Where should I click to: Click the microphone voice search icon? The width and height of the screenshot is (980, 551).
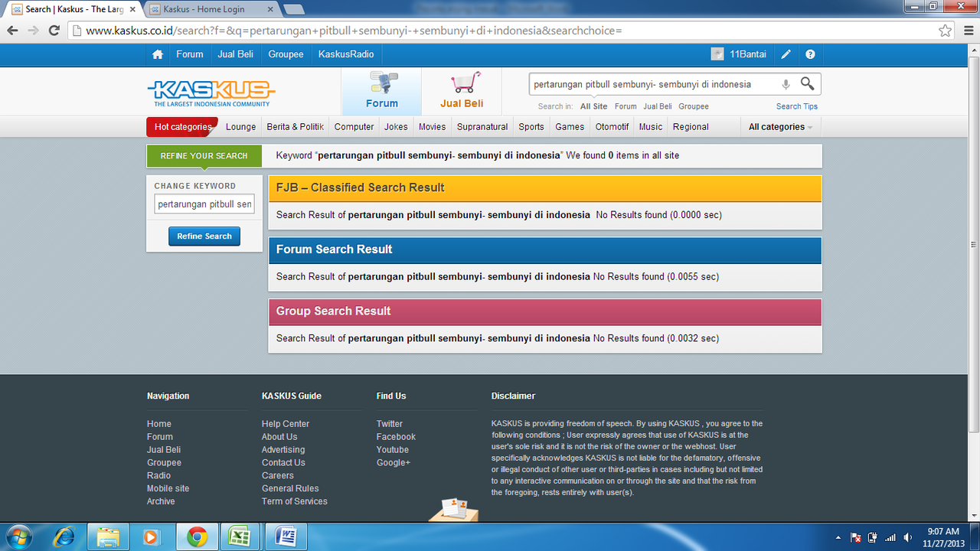(x=786, y=84)
